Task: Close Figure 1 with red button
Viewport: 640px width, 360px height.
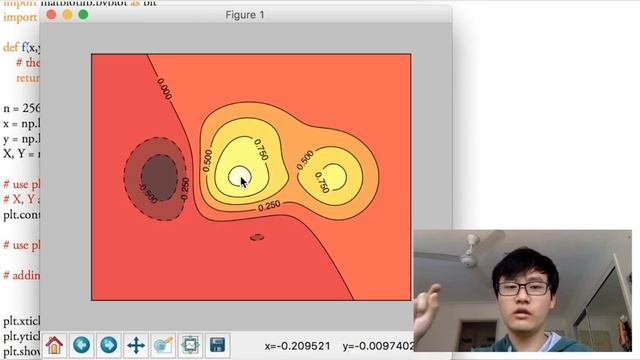Action: point(51,15)
